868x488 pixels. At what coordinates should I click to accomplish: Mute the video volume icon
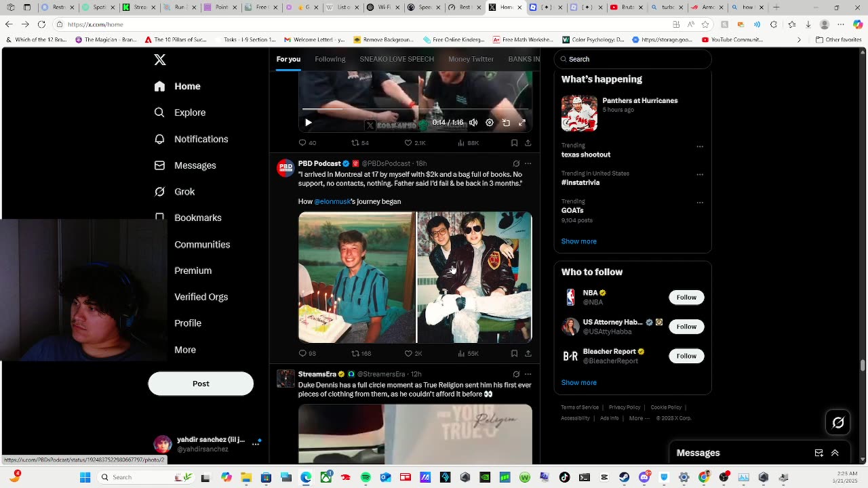[x=473, y=123]
